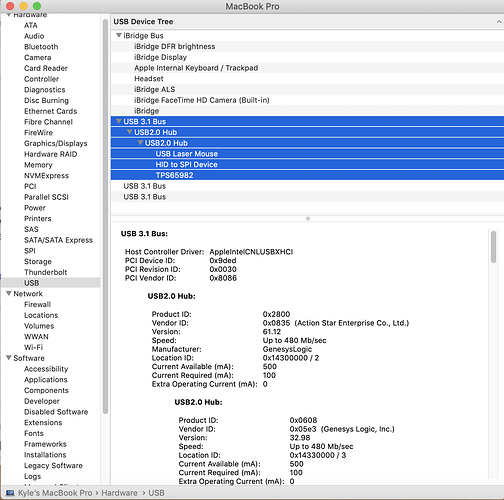Select TPS65982 device row
The height and width of the screenshot is (500, 504).
[307, 175]
